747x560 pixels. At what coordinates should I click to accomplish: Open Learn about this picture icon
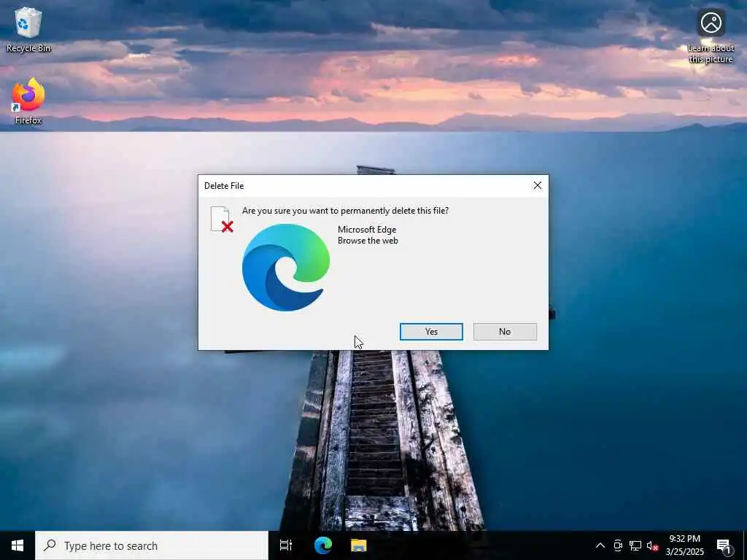tap(711, 36)
